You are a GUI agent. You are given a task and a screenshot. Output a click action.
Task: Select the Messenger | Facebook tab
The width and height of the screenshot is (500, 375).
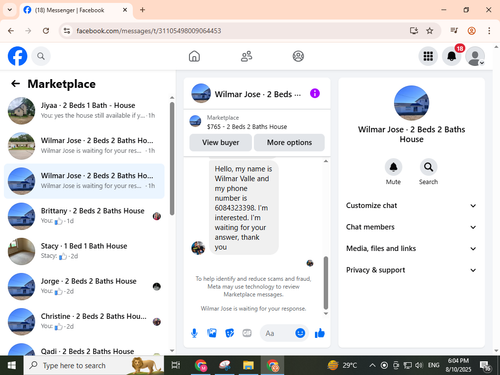point(76,10)
